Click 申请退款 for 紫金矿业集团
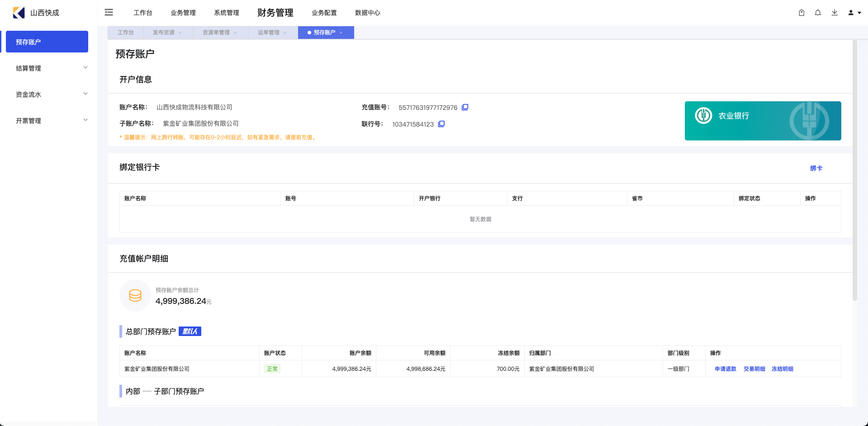 click(x=726, y=369)
